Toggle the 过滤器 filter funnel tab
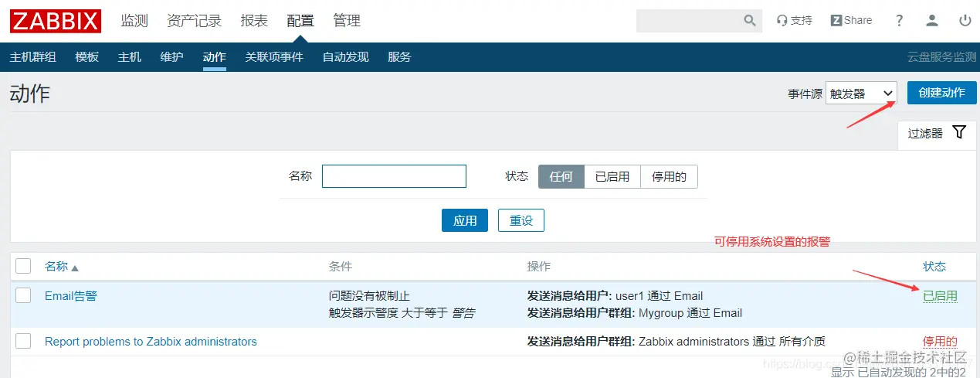The height and width of the screenshot is (378, 980). point(937,133)
